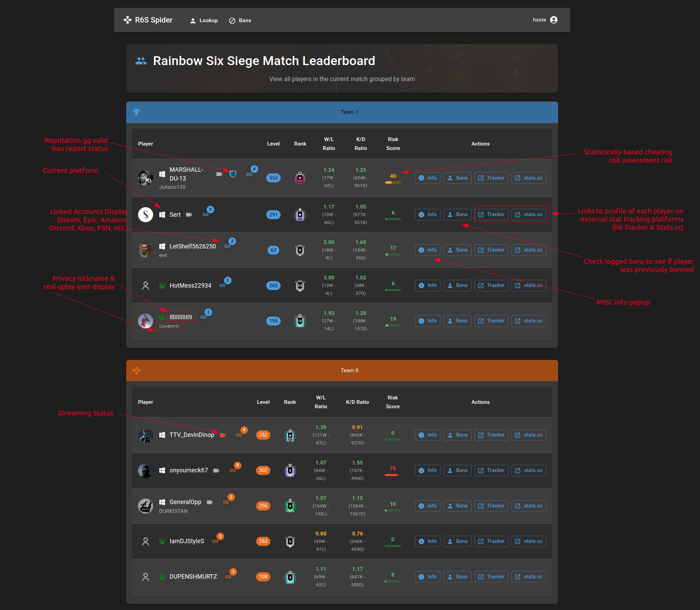Click the W/L ratio value 3.00
700x610 pixels.
[x=329, y=278]
